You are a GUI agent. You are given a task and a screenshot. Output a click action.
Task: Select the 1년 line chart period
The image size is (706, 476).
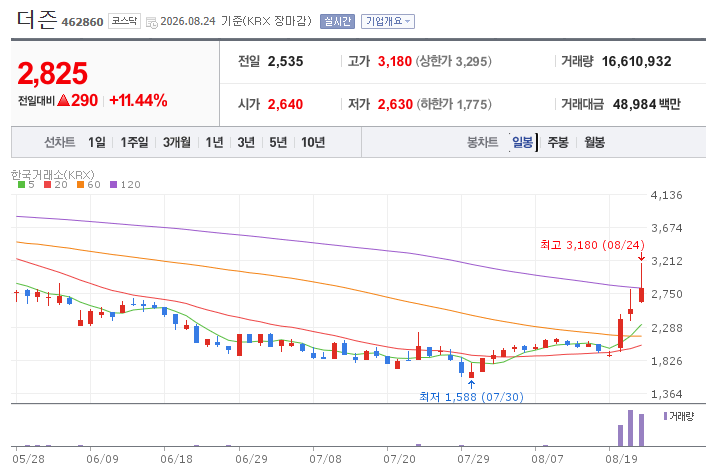[x=214, y=142]
